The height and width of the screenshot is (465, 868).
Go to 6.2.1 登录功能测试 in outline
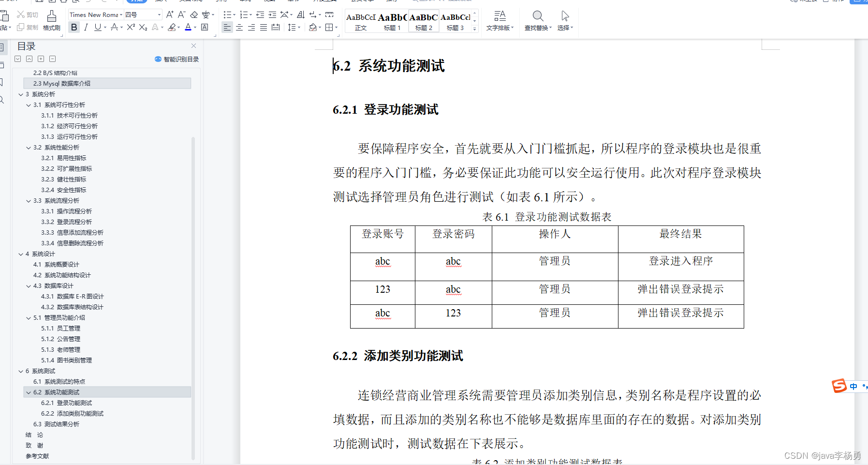[x=66, y=403]
